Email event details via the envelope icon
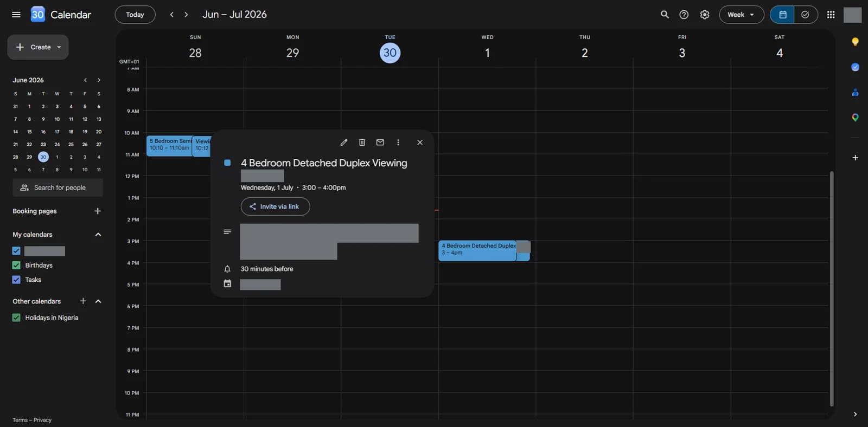The width and height of the screenshot is (868, 427). pos(380,143)
